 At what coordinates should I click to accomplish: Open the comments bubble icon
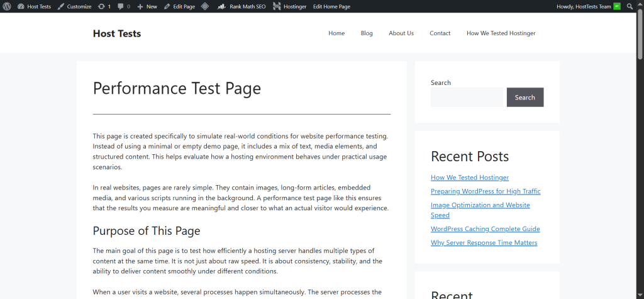[121, 6]
